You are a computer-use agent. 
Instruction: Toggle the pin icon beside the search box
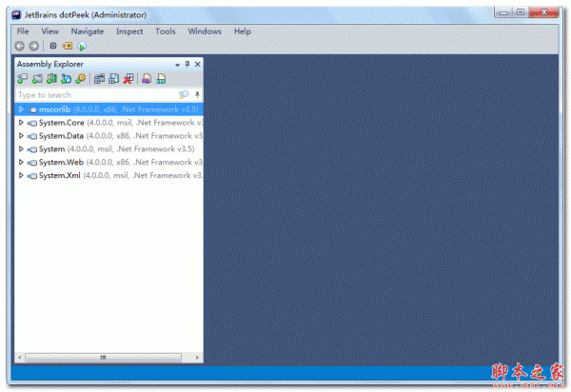tap(197, 94)
